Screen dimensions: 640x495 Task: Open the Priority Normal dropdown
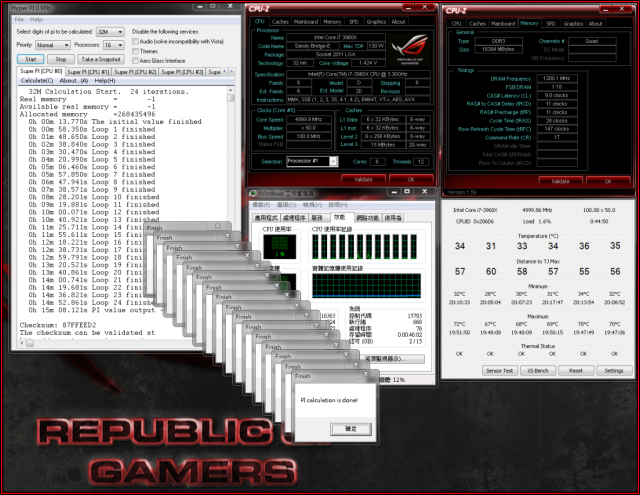coord(53,45)
